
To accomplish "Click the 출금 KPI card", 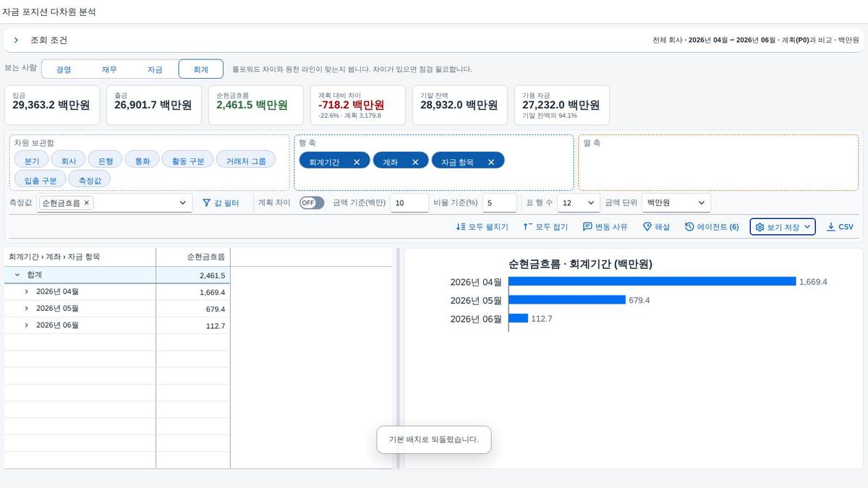I will click(154, 106).
